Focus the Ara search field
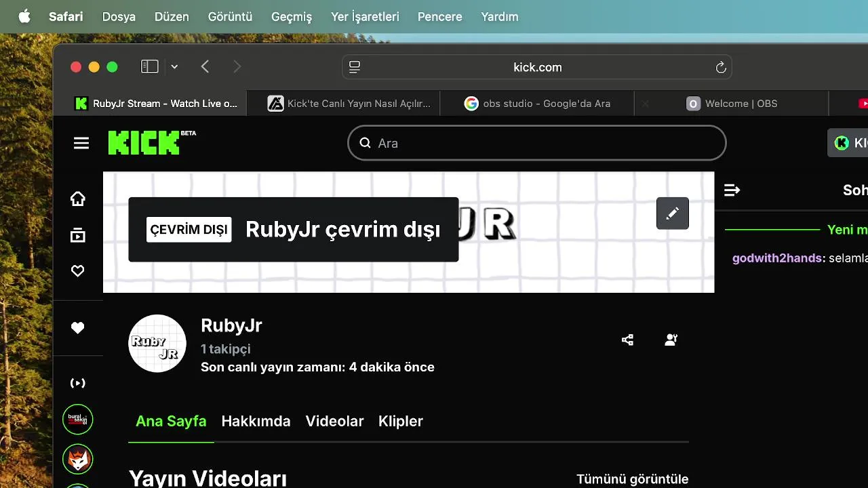Image resolution: width=868 pixels, height=488 pixels. coord(537,143)
